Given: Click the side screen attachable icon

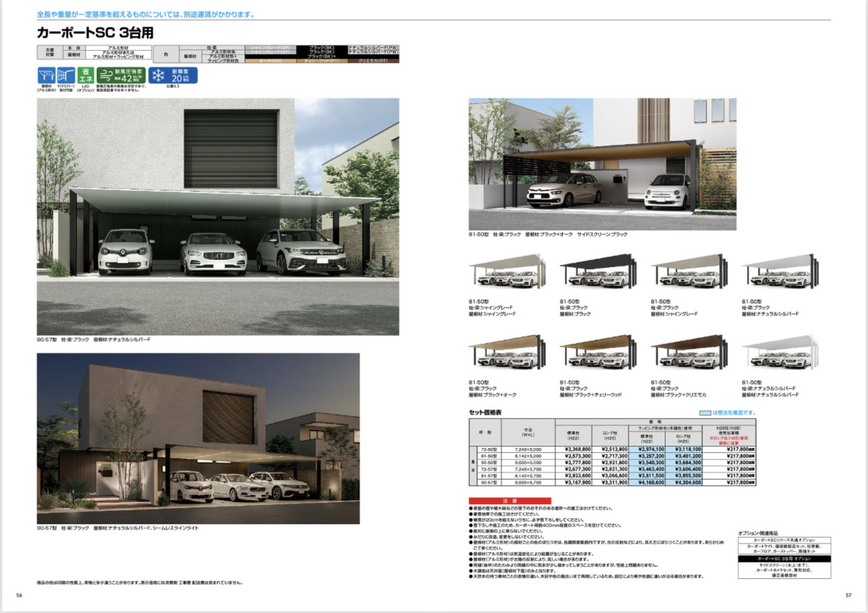Looking at the screenshot, I should coord(66,76).
